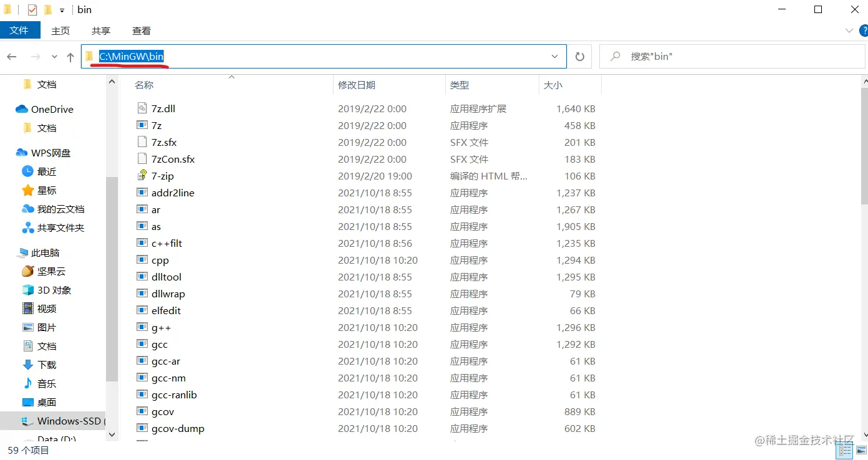The image size is (868, 460).
Task: Expand the ribbon using the top-right chevron
Action: coord(848,30)
